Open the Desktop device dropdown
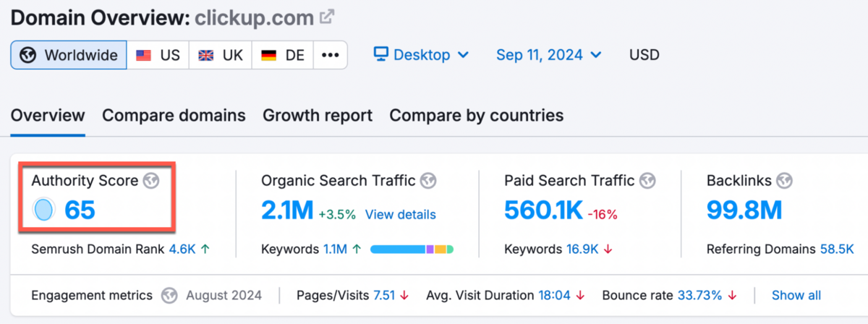 click(422, 55)
